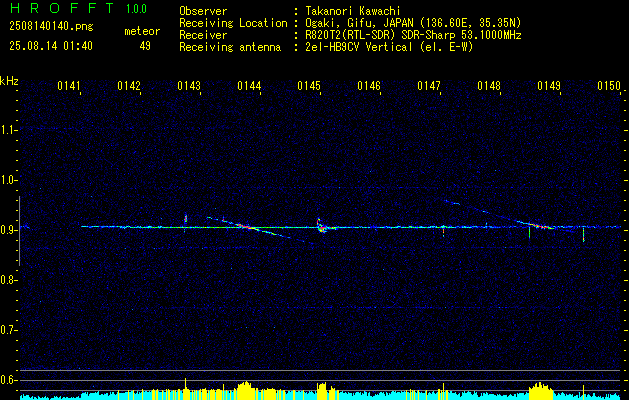
Task: Click the date stamp 25.08.14 01:40
Action: tap(51, 46)
